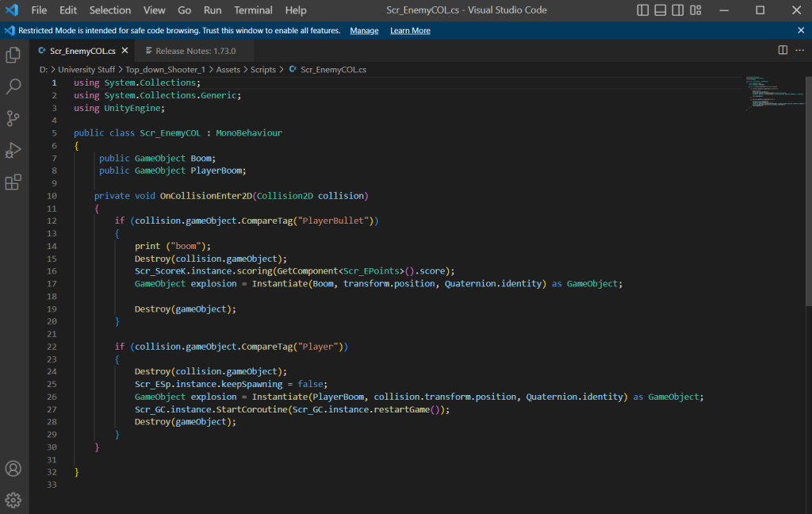Expand the Assets breadcrumb folder
This screenshot has width=812, height=514.
tap(228, 70)
